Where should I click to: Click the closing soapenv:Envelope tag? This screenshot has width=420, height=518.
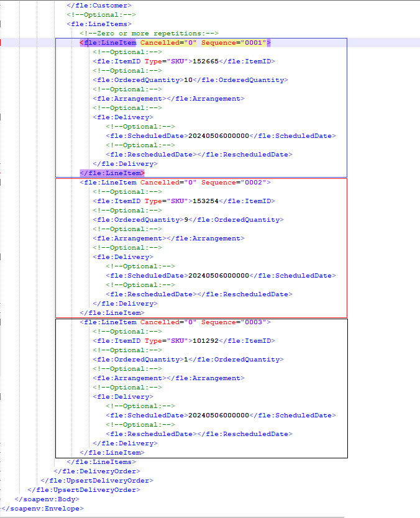(43, 509)
